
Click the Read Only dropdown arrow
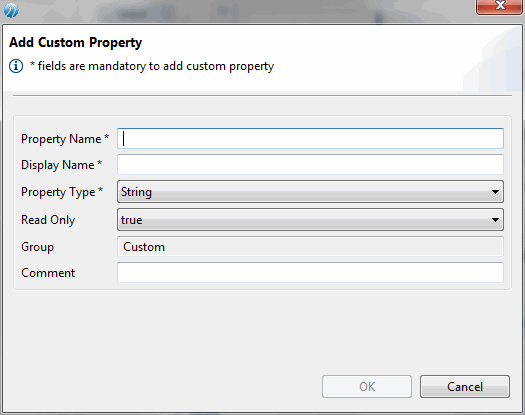pos(495,220)
